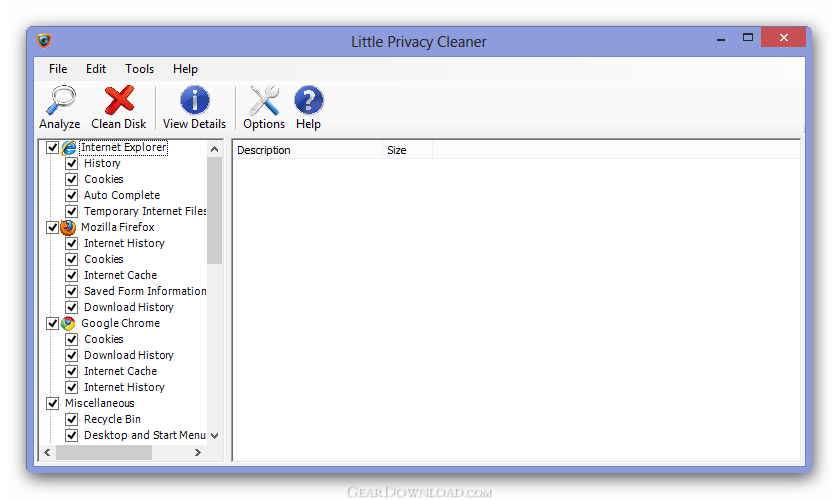Select the Mozilla Firefox tree label

(118, 228)
